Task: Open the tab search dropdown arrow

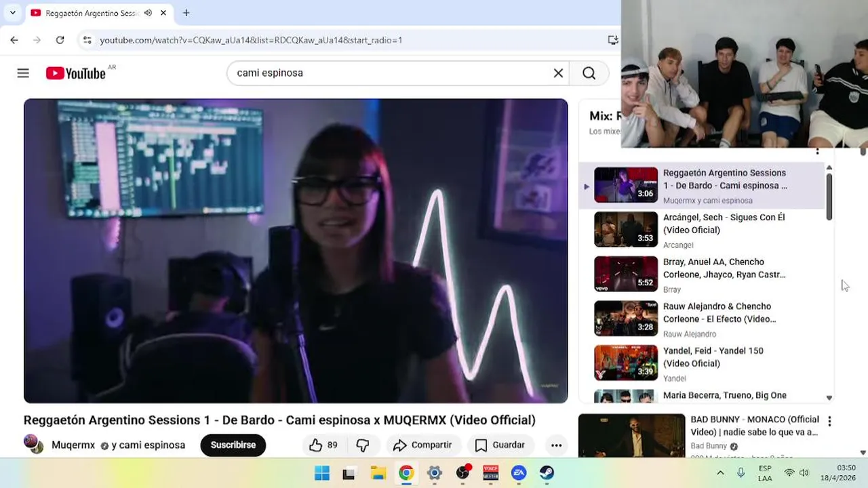Action: [x=12, y=13]
